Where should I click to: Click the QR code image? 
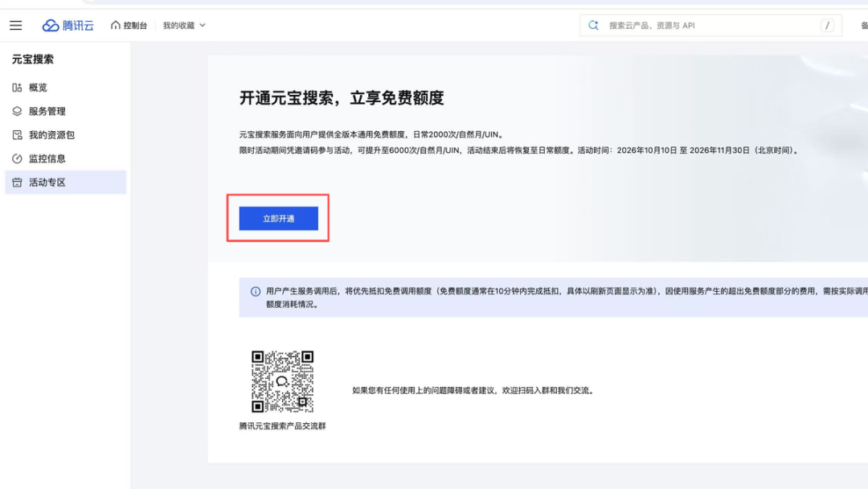pos(282,381)
